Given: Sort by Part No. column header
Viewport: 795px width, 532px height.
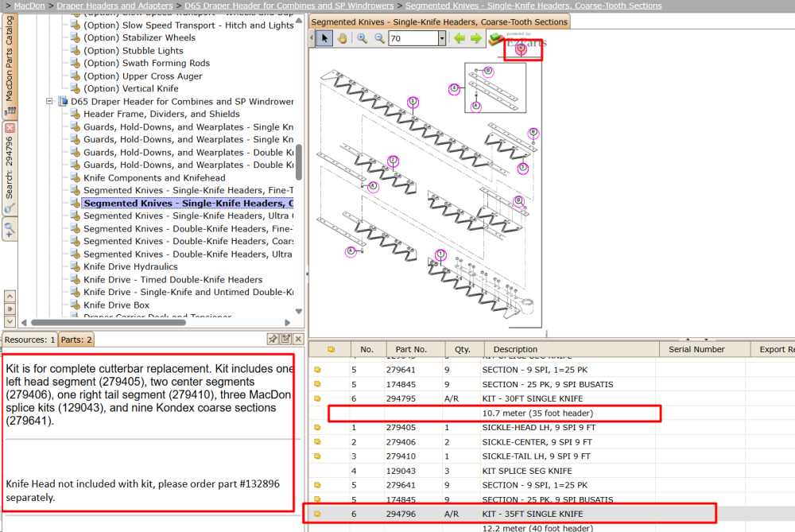Looking at the screenshot, I should pyautogui.click(x=411, y=349).
